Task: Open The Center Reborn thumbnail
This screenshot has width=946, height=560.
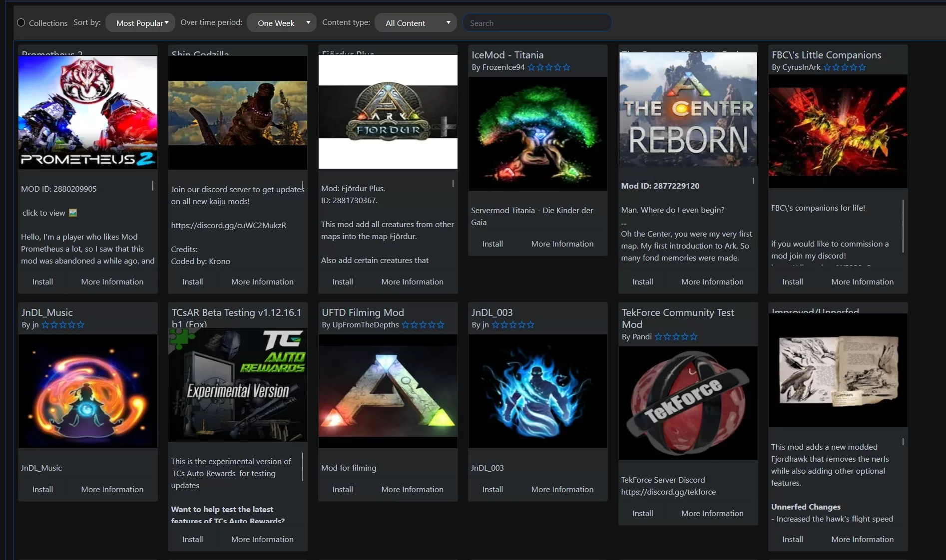Action: pyautogui.click(x=688, y=109)
